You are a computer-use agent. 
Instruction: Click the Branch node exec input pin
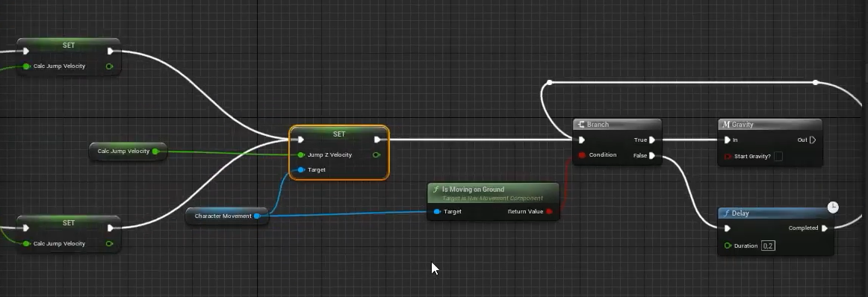(x=582, y=140)
